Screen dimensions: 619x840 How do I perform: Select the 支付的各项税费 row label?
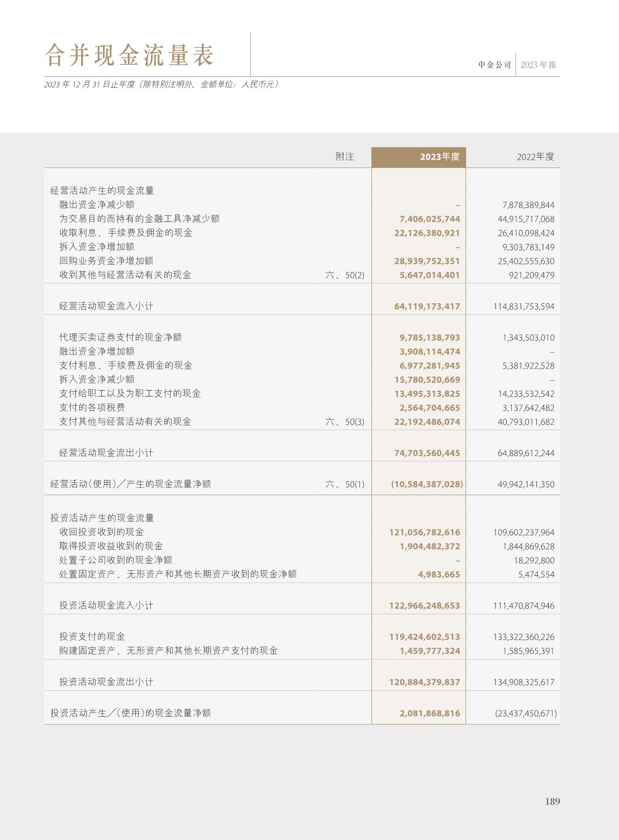92,408
